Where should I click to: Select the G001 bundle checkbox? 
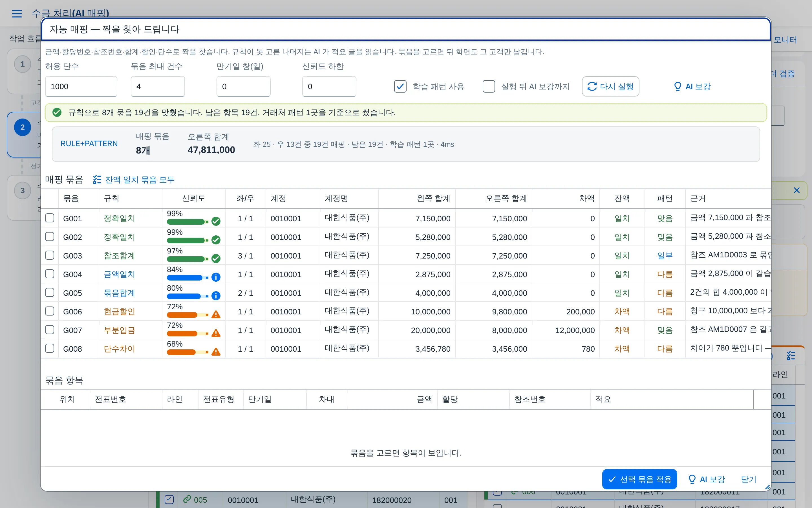click(50, 218)
